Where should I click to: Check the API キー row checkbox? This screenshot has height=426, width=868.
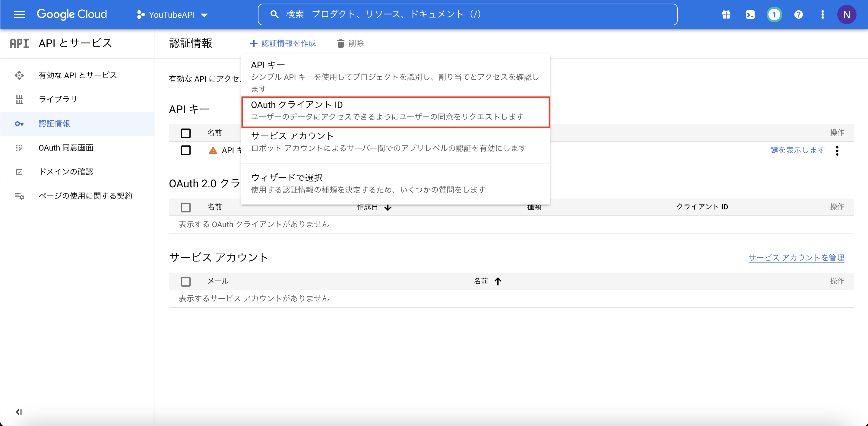click(186, 150)
